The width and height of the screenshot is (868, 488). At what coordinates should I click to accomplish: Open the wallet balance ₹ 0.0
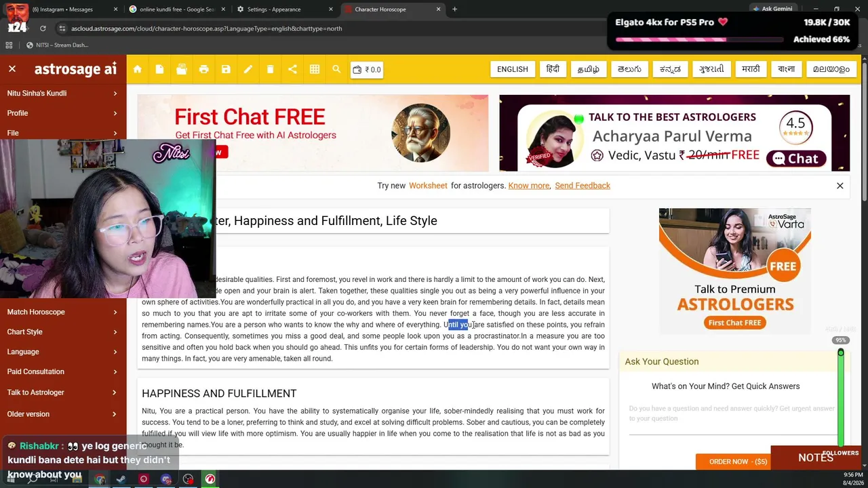click(x=367, y=69)
